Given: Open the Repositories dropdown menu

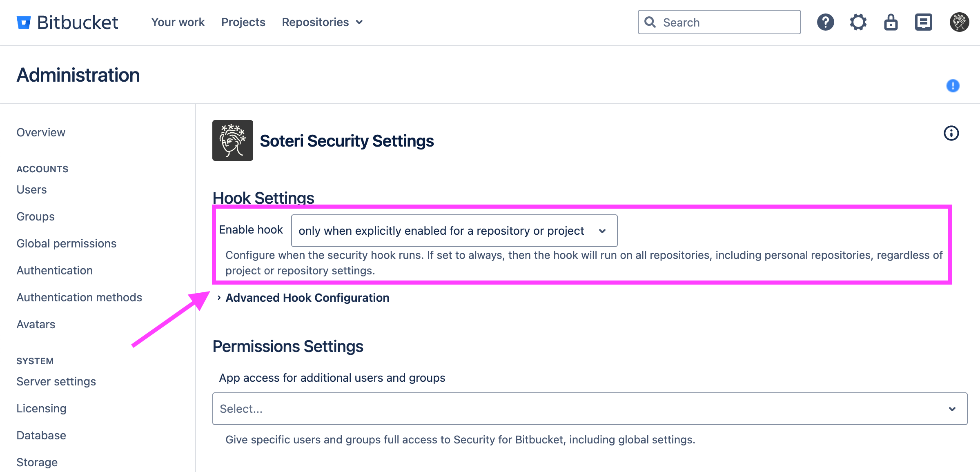Looking at the screenshot, I should coord(322,22).
